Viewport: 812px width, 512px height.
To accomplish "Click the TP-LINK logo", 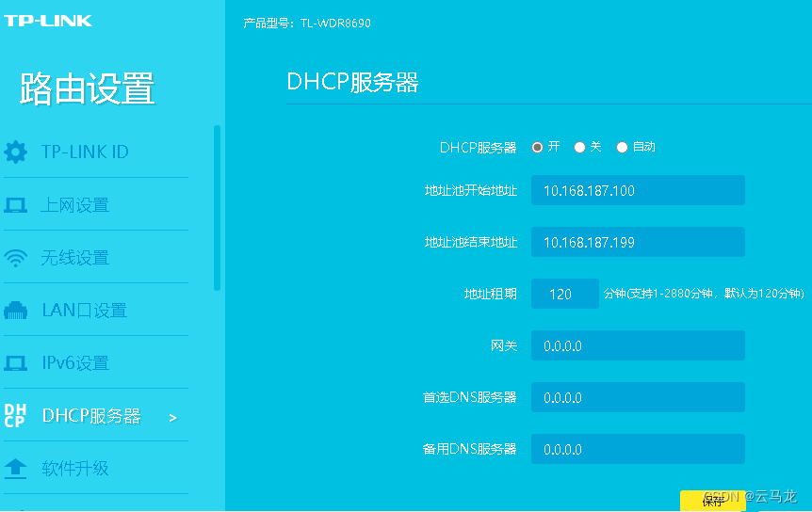I will coord(48,21).
